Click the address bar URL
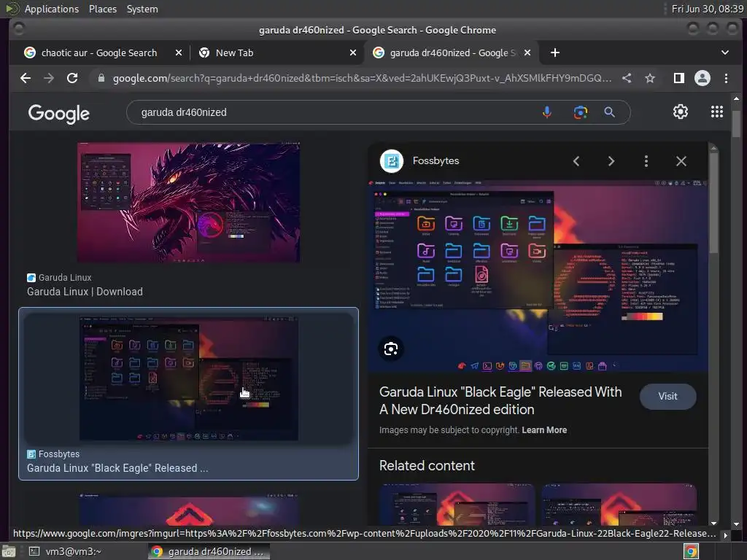Image resolution: width=747 pixels, height=560 pixels. [x=362, y=78]
